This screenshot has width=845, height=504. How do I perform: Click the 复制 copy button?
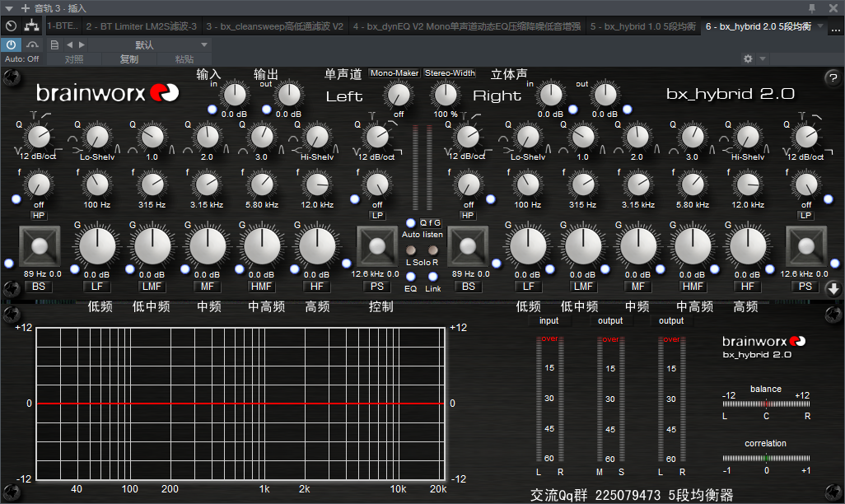pos(129,58)
